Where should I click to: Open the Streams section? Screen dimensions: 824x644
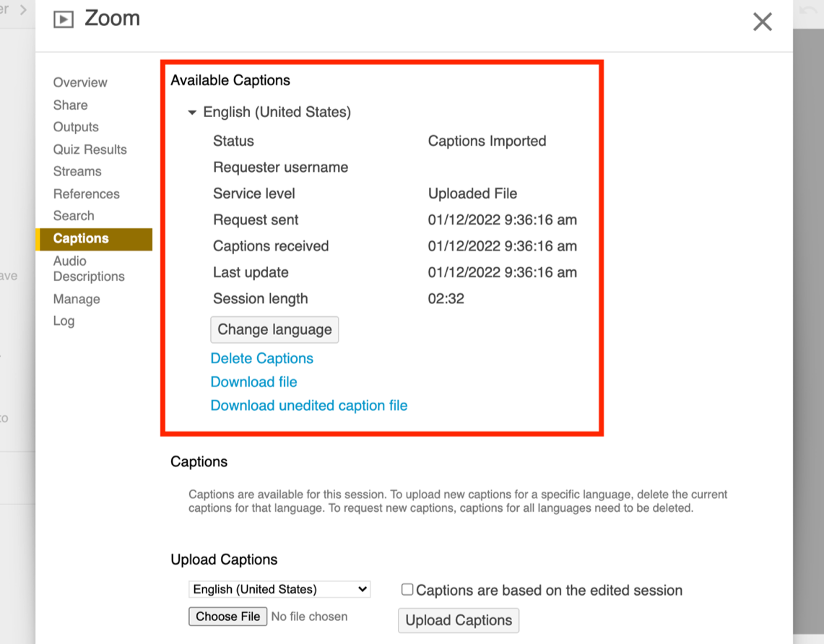(77, 171)
